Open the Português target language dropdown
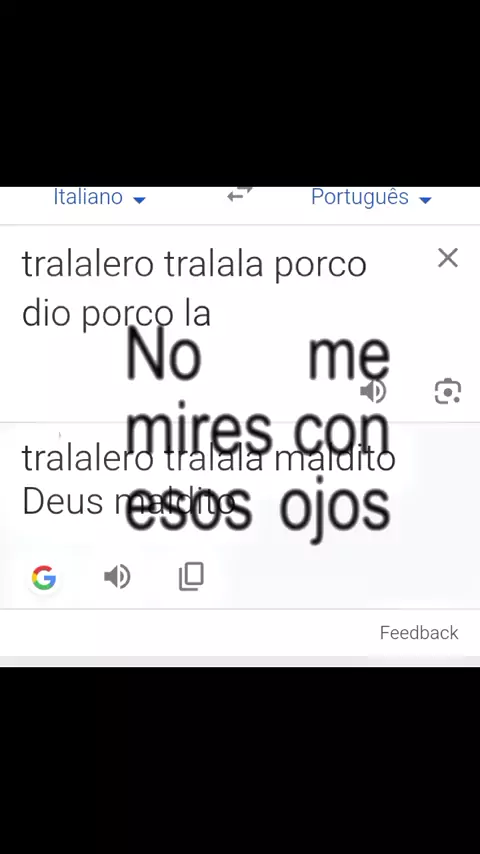The width and height of the screenshot is (480, 854). [x=372, y=197]
